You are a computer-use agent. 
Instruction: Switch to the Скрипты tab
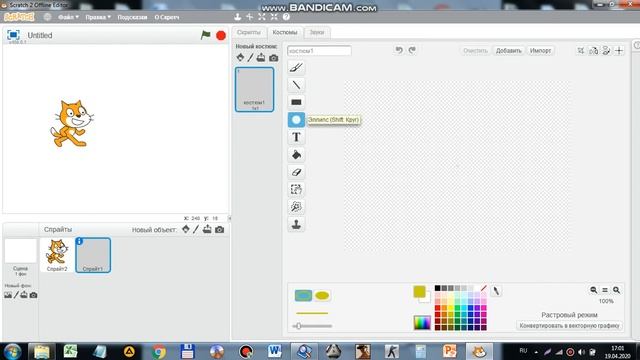(x=249, y=32)
